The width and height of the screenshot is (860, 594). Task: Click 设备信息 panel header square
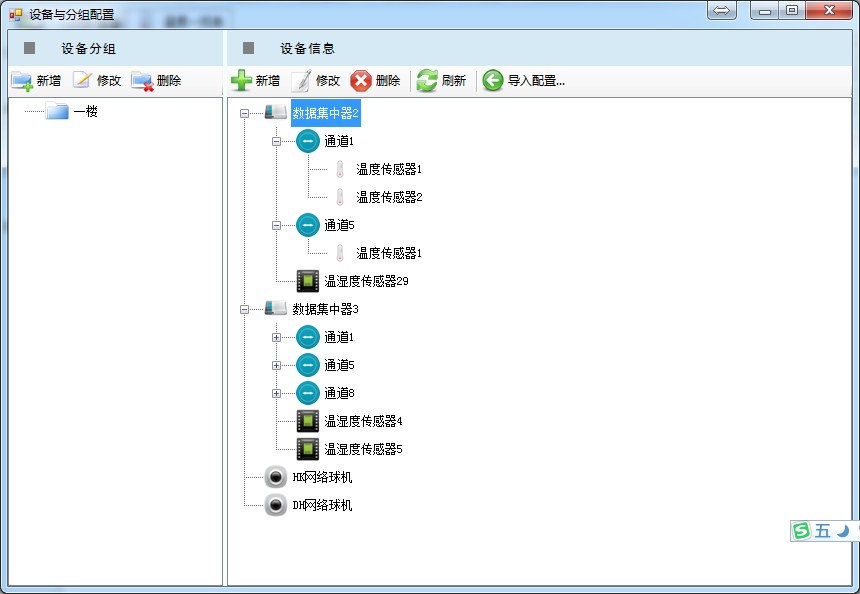[x=248, y=48]
